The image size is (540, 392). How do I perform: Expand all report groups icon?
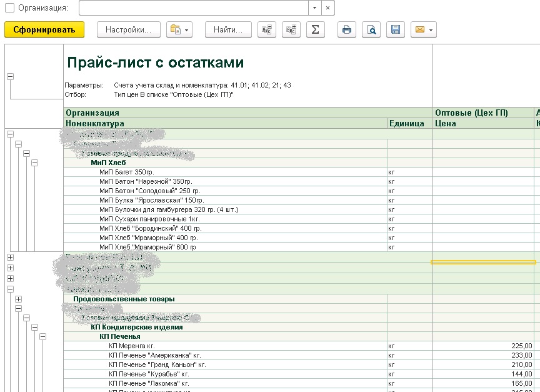[291, 29]
